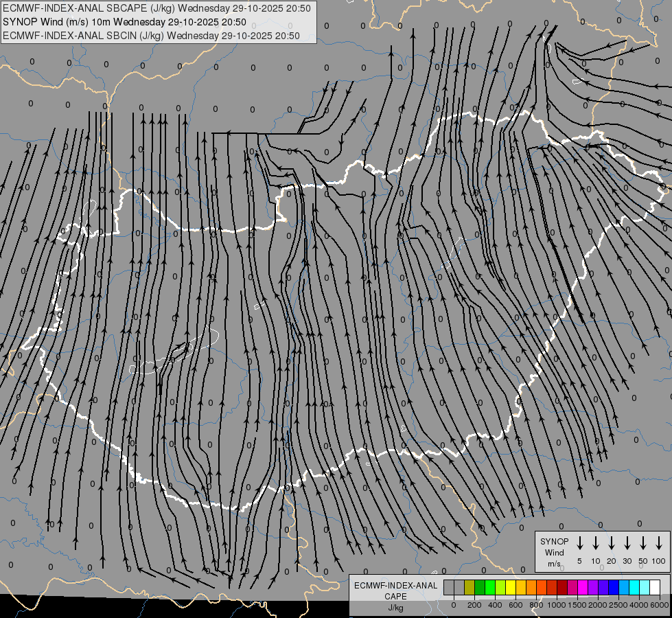Screen dimensions: 672x618
Task: Choose the pale cyan swatch right of 4000
Action: pyautogui.click(x=644, y=587)
